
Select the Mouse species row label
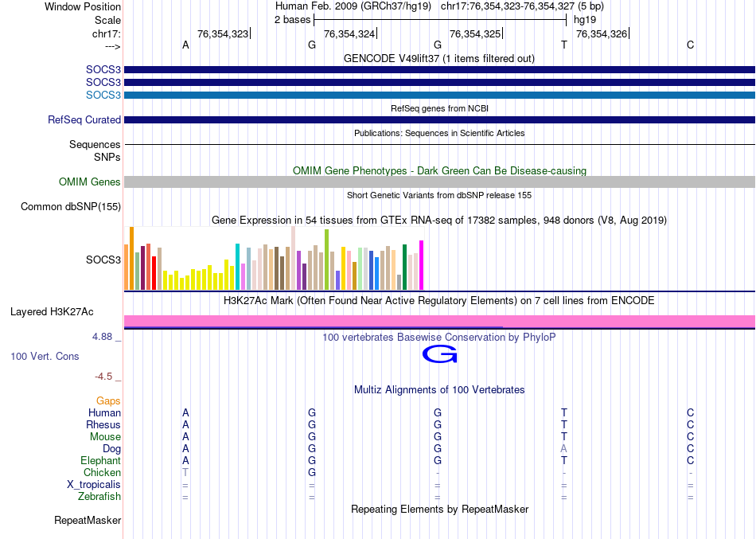tap(105, 437)
